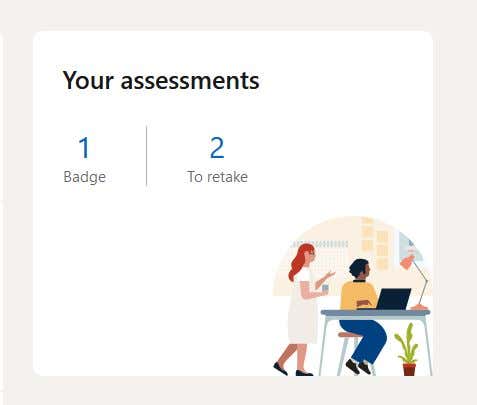477x405 pixels.
Task: Open the To retake count number 2
Action: [x=217, y=148]
